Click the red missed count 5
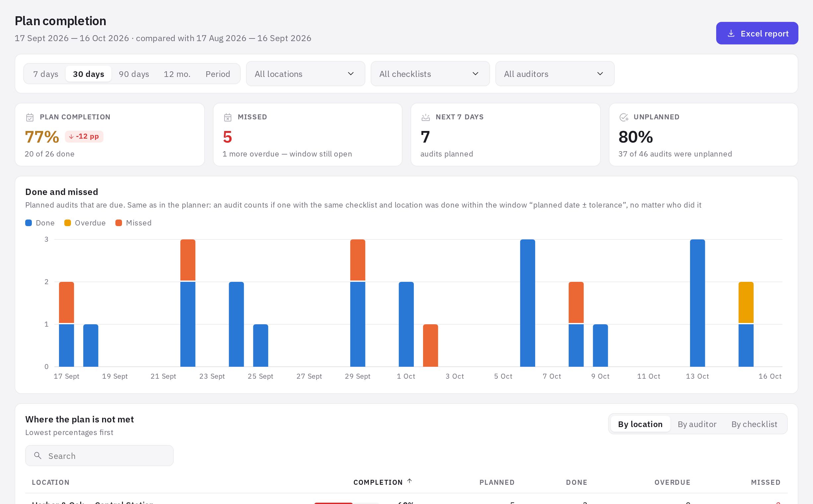Screen dimensions: 813x504 pyautogui.click(x=227, y=137)
